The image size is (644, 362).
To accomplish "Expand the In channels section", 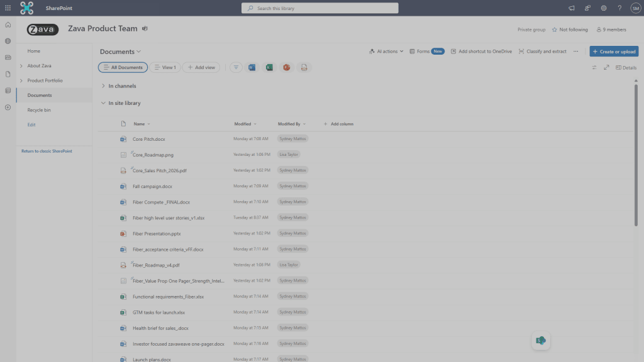I will coord(103,85).
